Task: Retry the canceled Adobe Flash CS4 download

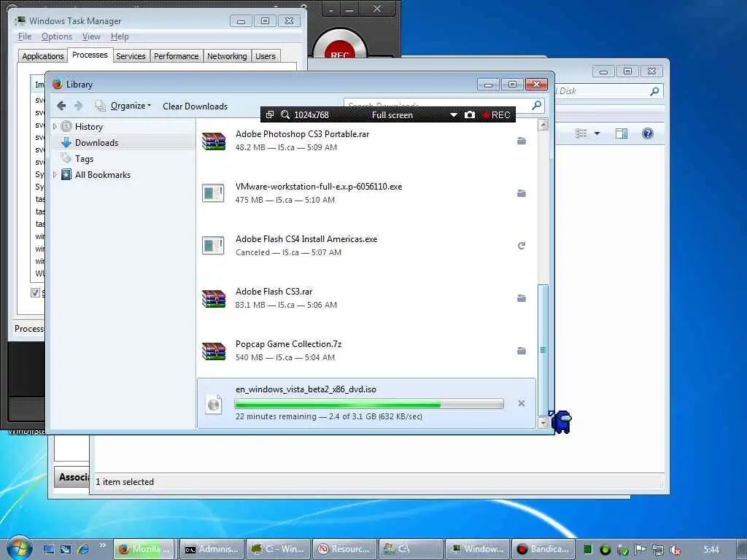Action: point(522,246)
